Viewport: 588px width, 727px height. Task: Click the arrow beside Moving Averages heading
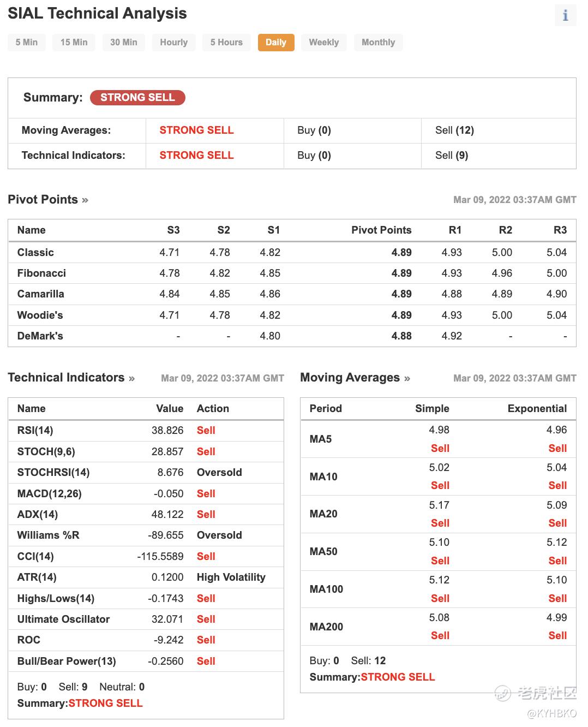407,378
